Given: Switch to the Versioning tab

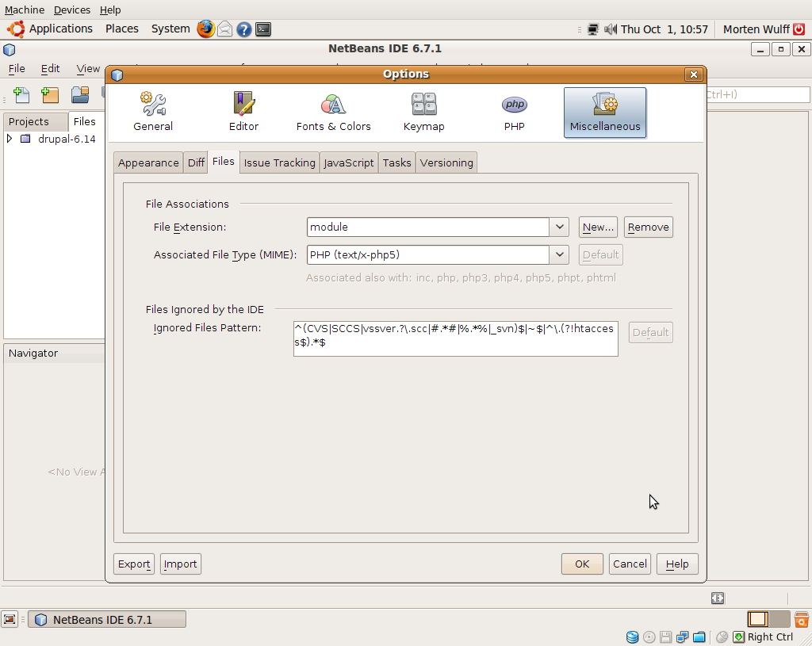Looking at the screenshot, I should click(446, 162).
